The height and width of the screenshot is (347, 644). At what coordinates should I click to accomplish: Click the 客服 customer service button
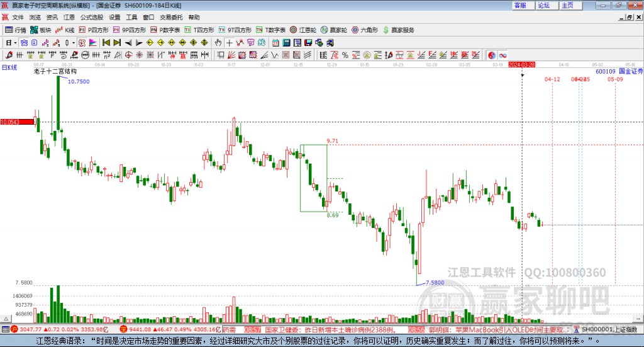point(520,5)
